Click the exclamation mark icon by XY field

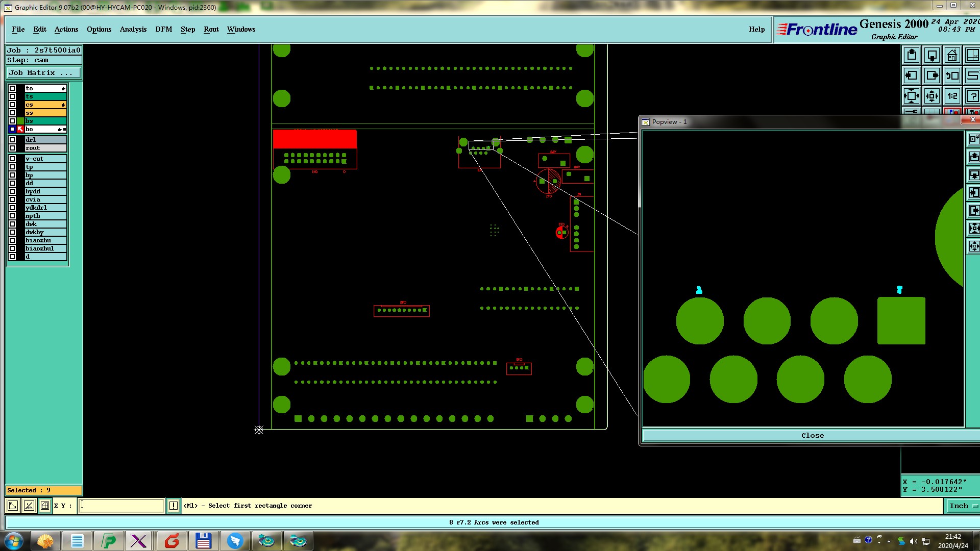coord(174,506)
